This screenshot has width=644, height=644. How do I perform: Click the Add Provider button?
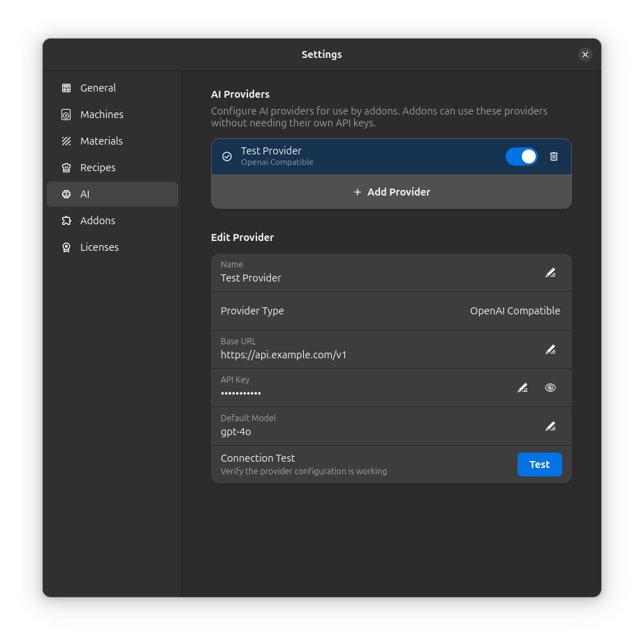tap(391, 191)
